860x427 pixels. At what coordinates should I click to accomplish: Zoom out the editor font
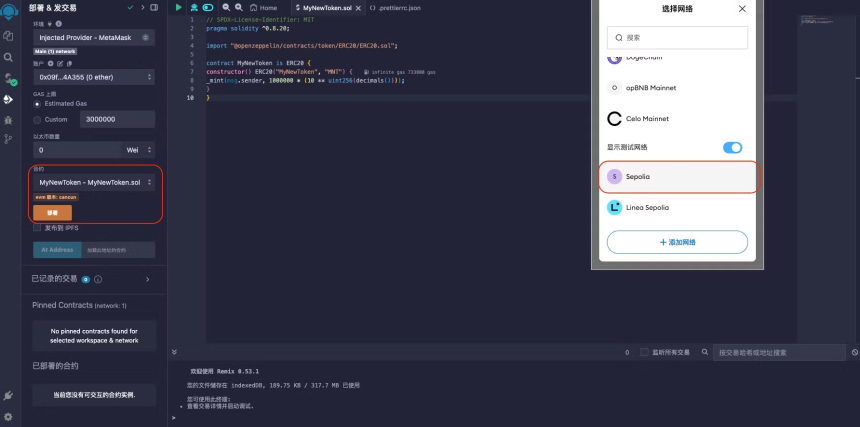tap(226, 8)
